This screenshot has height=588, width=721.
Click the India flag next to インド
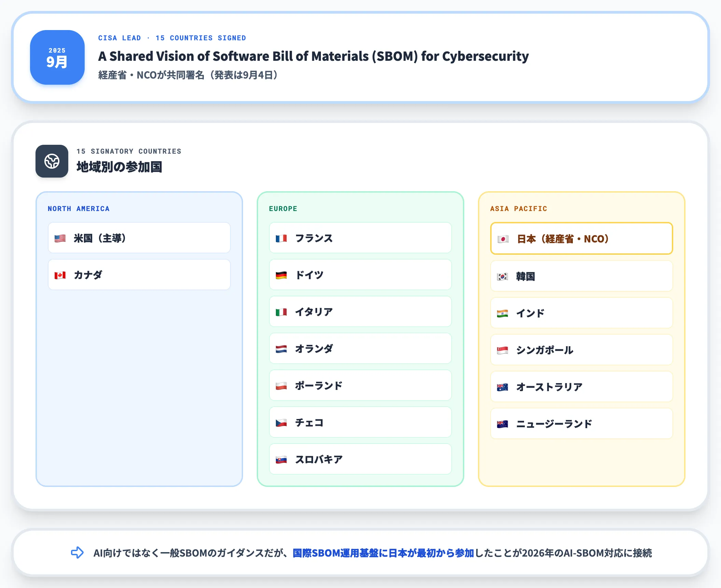coord(503,313)
